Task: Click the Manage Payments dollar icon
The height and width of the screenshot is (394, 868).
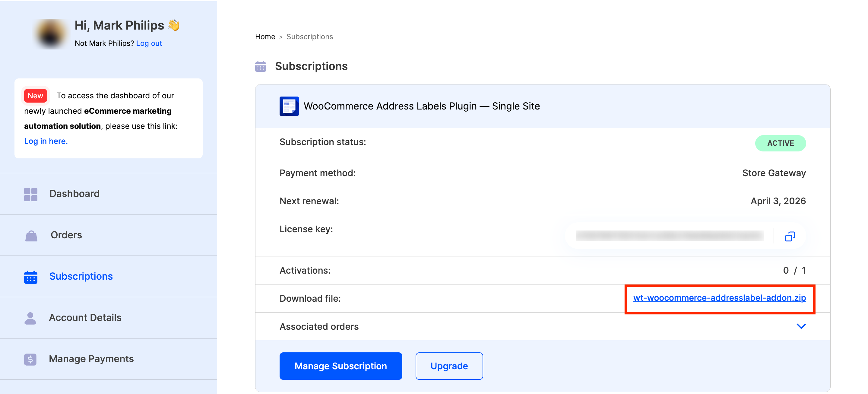Action: click(30, 359)
